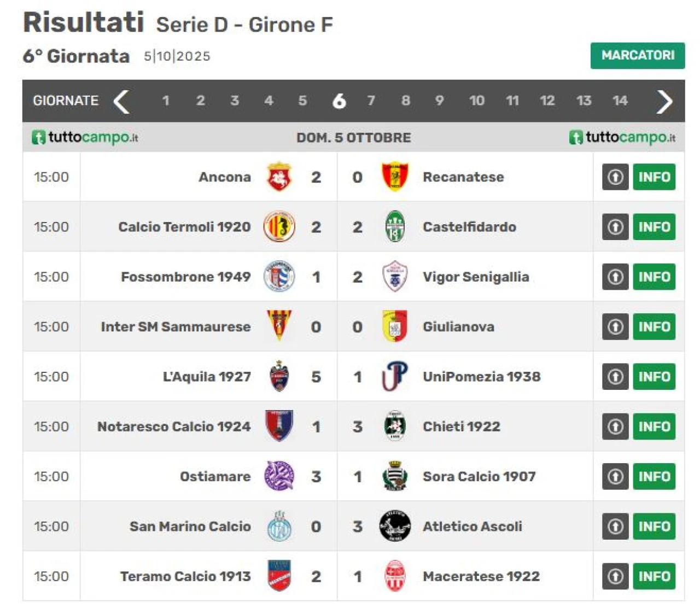Switch to giornata 5
Screen dimensions: 700x614
coord(302,101)
